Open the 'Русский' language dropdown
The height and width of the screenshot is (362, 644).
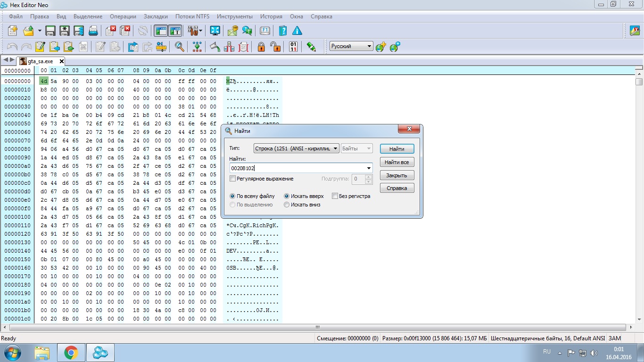coord(369,46)
